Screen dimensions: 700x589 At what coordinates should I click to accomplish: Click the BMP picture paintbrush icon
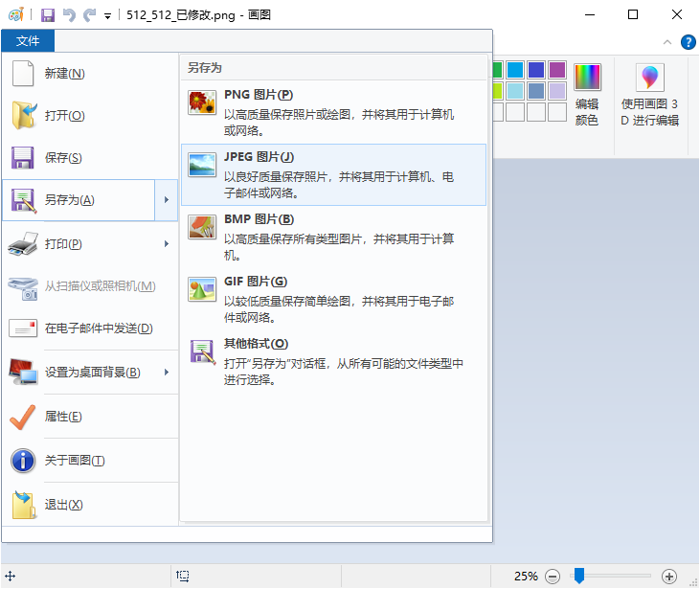pos(202,227)
